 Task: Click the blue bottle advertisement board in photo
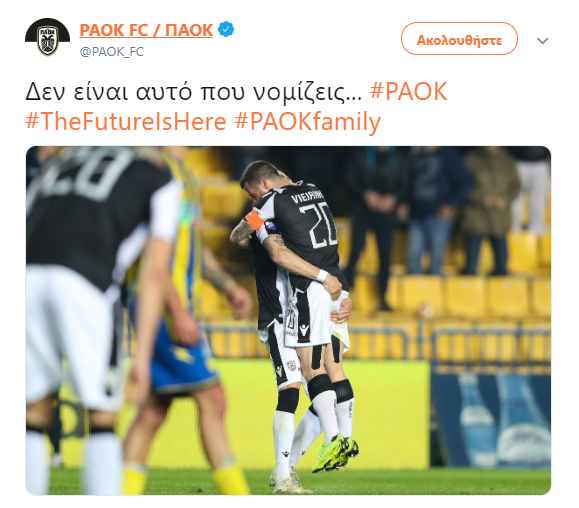[x=491, y=421]
